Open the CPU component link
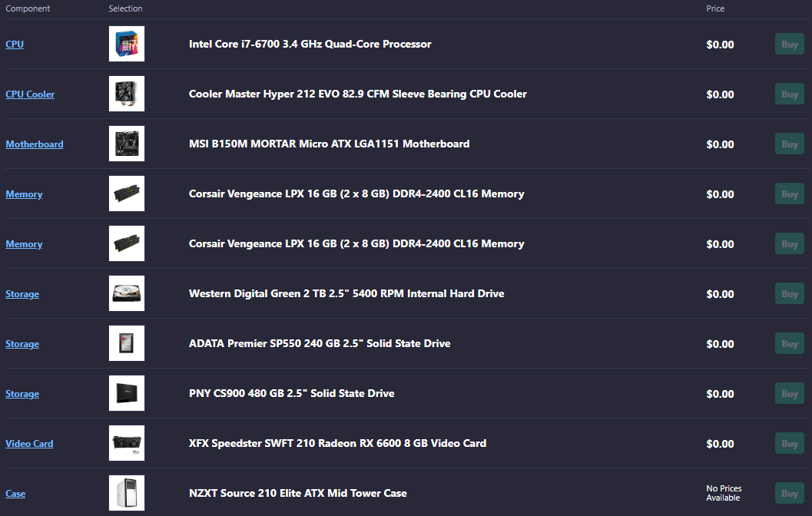This screenshot has width=812, height=516. [15, 45]
